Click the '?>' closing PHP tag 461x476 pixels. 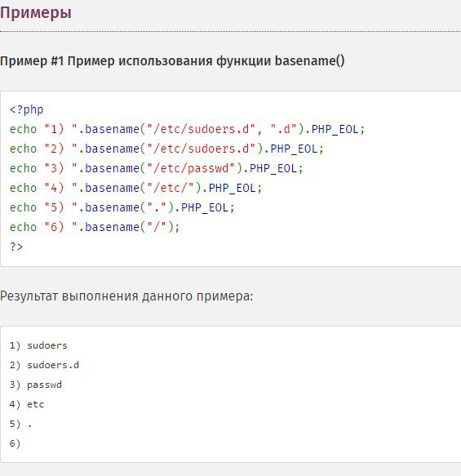pyautogui.click(x=16, y=247)
